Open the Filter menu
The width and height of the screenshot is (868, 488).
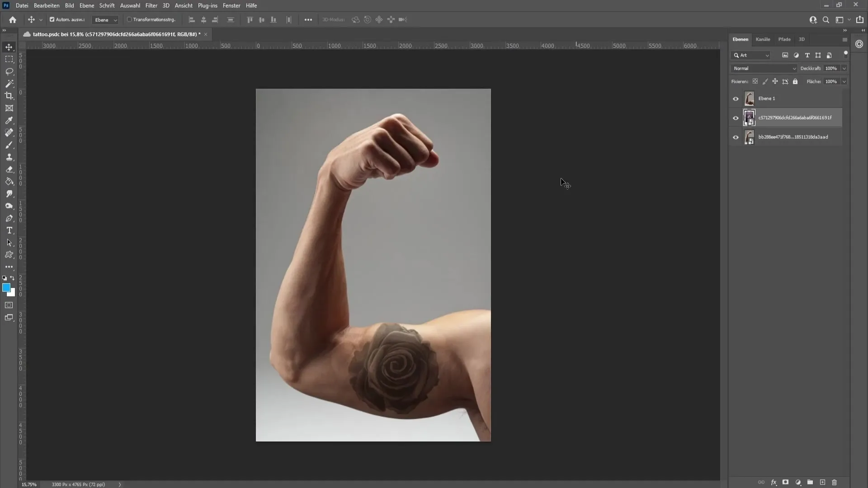point(151,5)
